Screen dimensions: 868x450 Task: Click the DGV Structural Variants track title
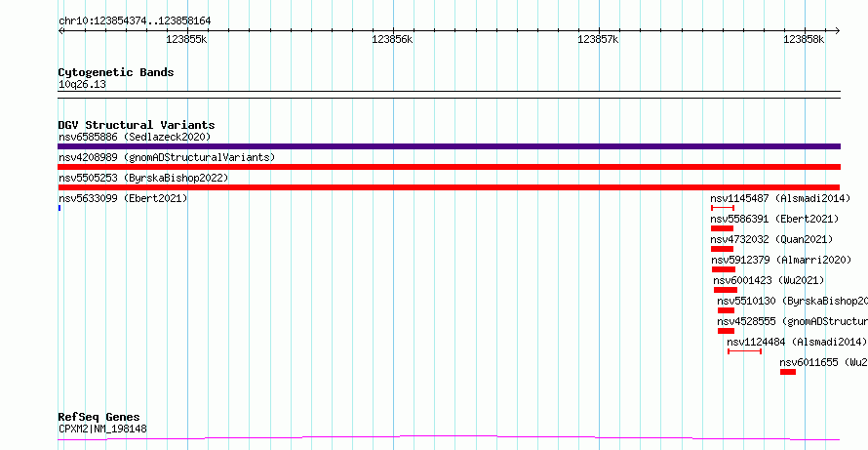(x=137, y=125)
